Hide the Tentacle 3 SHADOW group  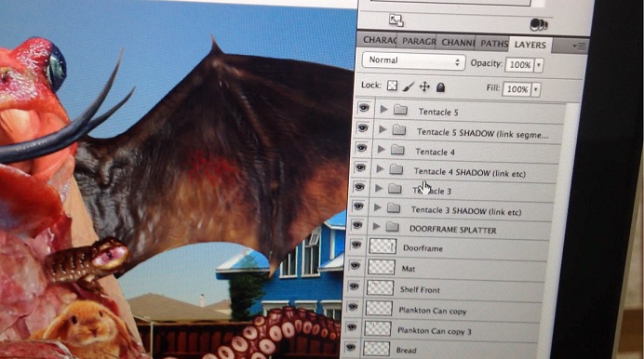click(357, 206)
